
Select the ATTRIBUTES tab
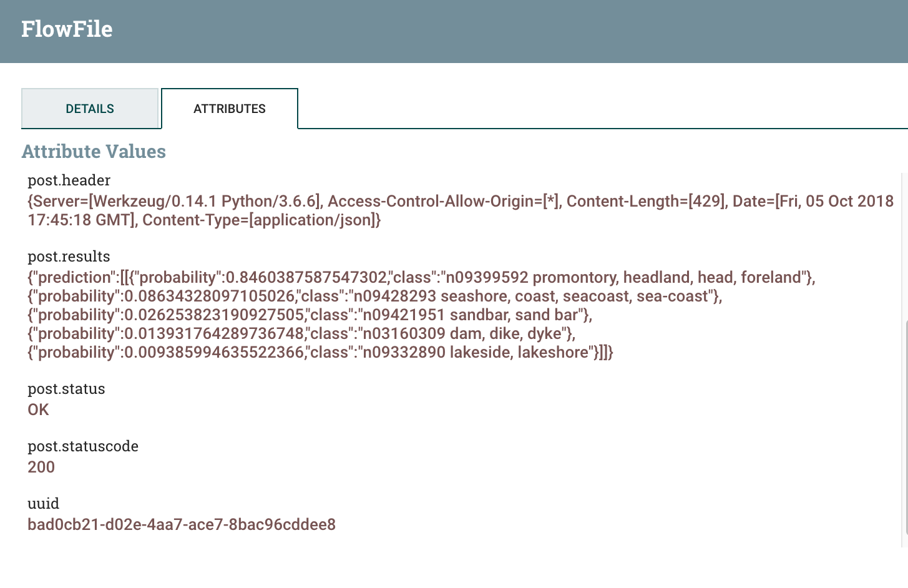coord(230,108)
